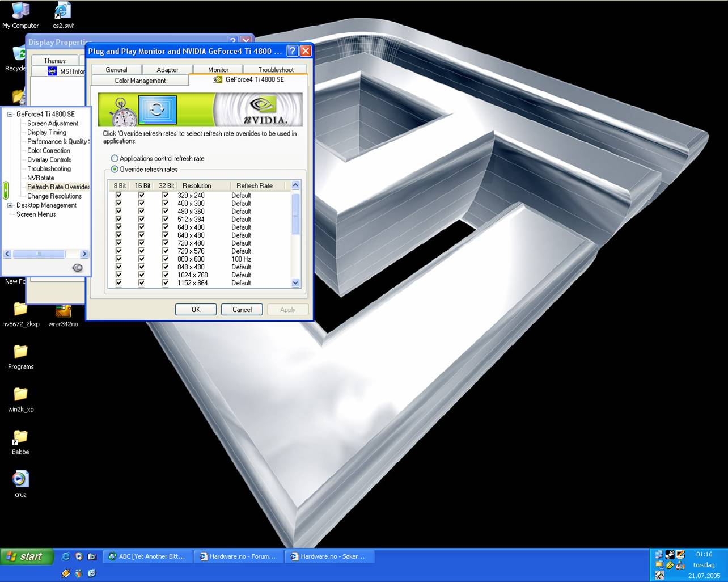The width and height of the screenshot is (728, 582).
Task: Switch to the General tab
Action: pyautogui.click(x=116, y=70)
